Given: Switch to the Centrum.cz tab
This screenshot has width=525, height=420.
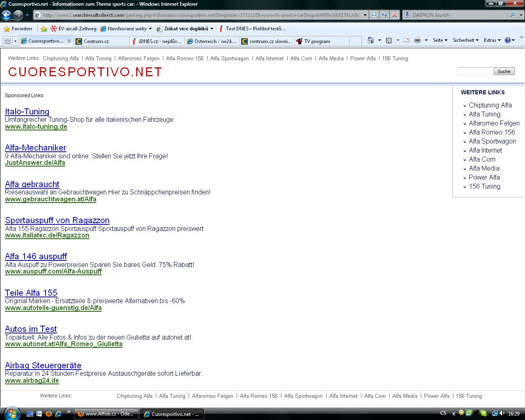Looking at the screenshot, I should (x=102, y=41).
